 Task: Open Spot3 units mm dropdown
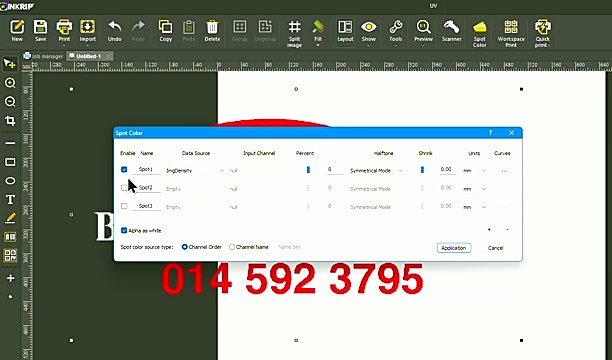(x=474, y=207)
